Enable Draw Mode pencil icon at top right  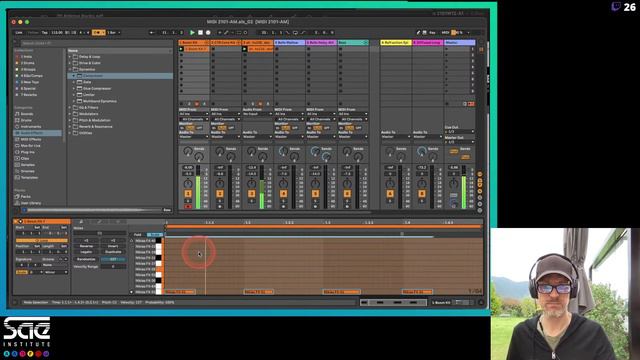[x=418, y=32]
